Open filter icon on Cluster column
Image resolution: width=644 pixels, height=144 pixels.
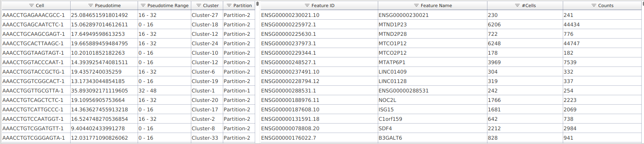click(199, 6)
